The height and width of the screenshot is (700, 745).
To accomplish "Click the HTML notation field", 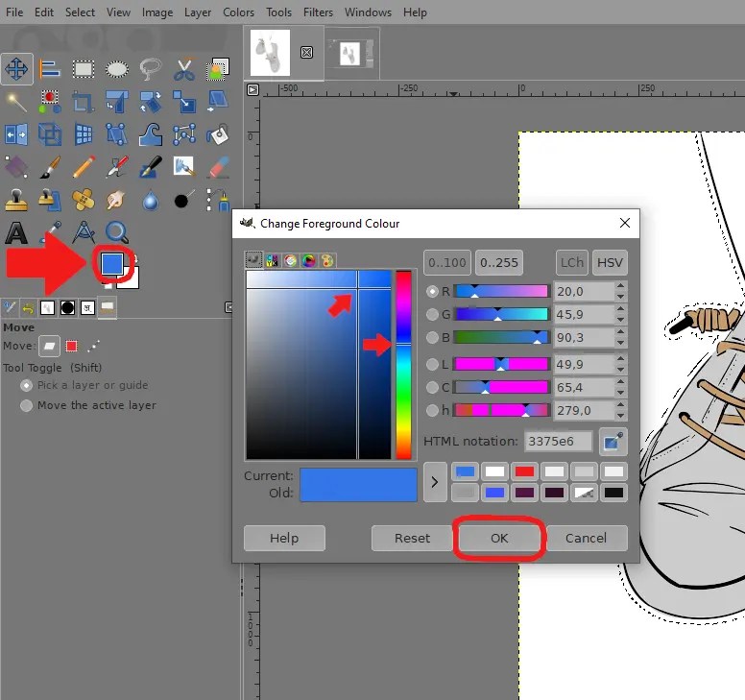I will click(559, 442).
